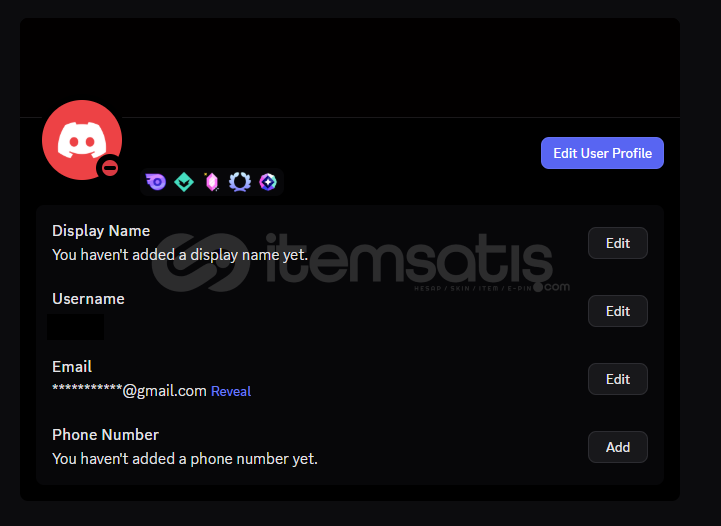Viewport: 721px width, 526px height.
Task: Click the black profile banner area
Action: click(349, 68)
